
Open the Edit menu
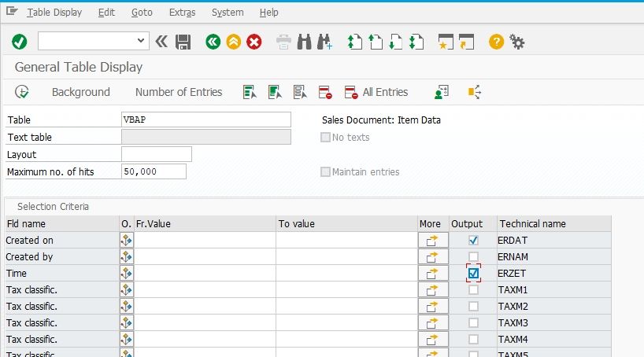106,13
